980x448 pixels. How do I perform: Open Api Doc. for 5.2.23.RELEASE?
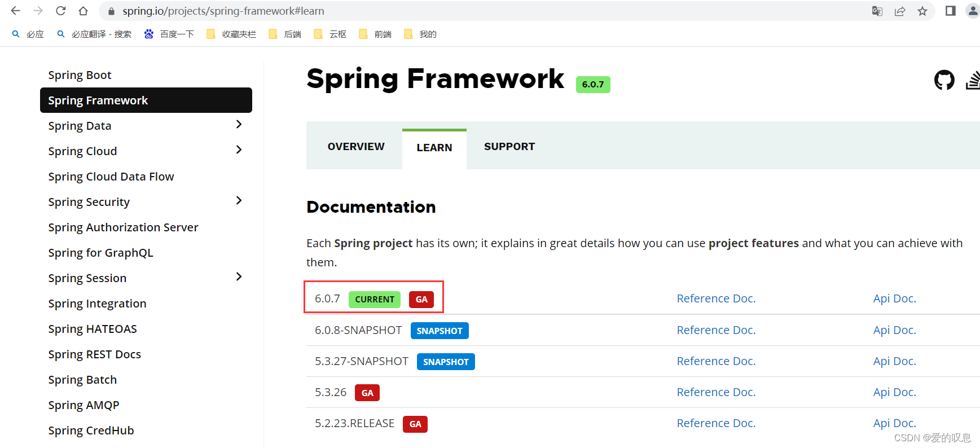point(894,423)
